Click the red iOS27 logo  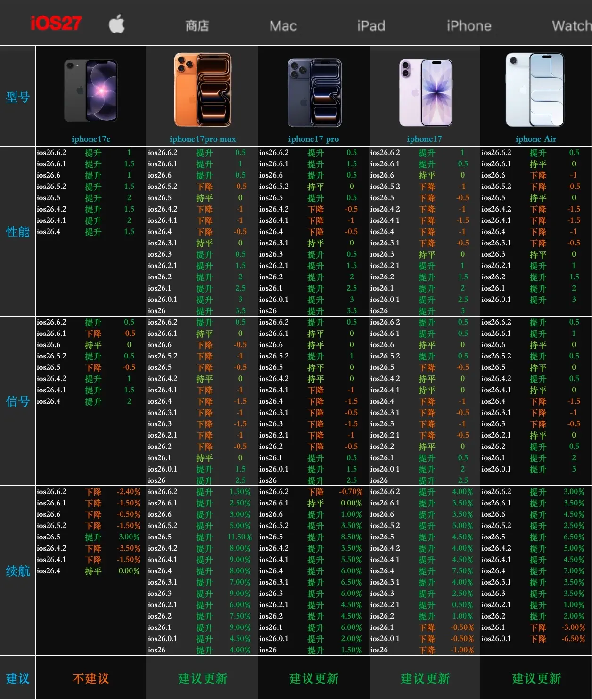[56, 23]
